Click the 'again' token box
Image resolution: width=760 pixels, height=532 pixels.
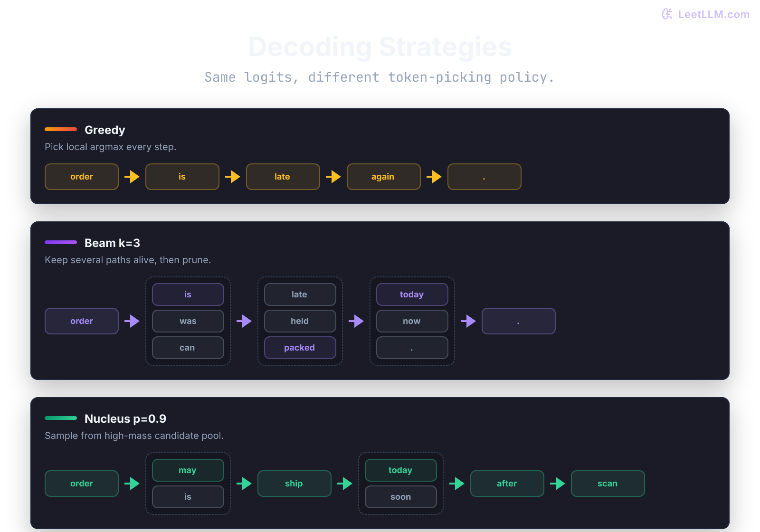tap(384, 177)
